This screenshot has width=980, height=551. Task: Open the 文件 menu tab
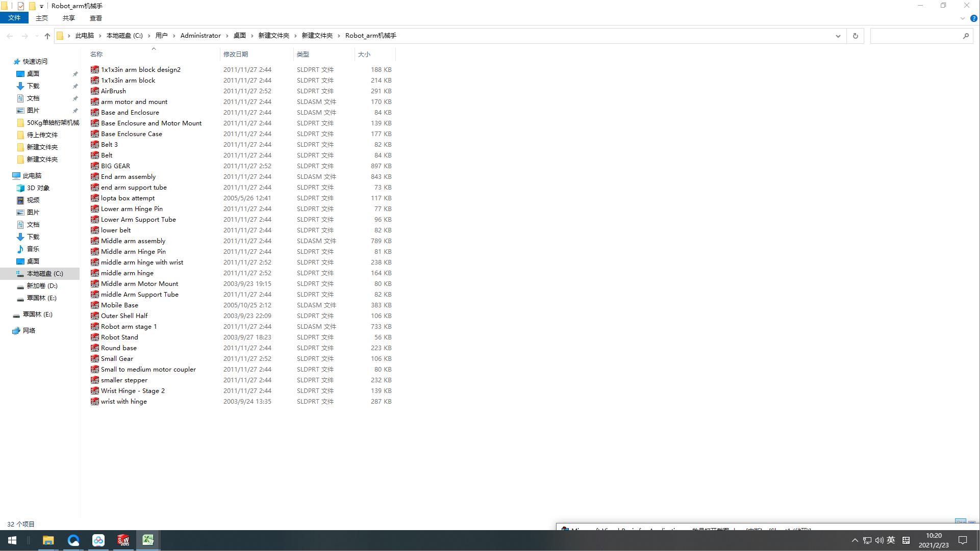click(14, 18)
